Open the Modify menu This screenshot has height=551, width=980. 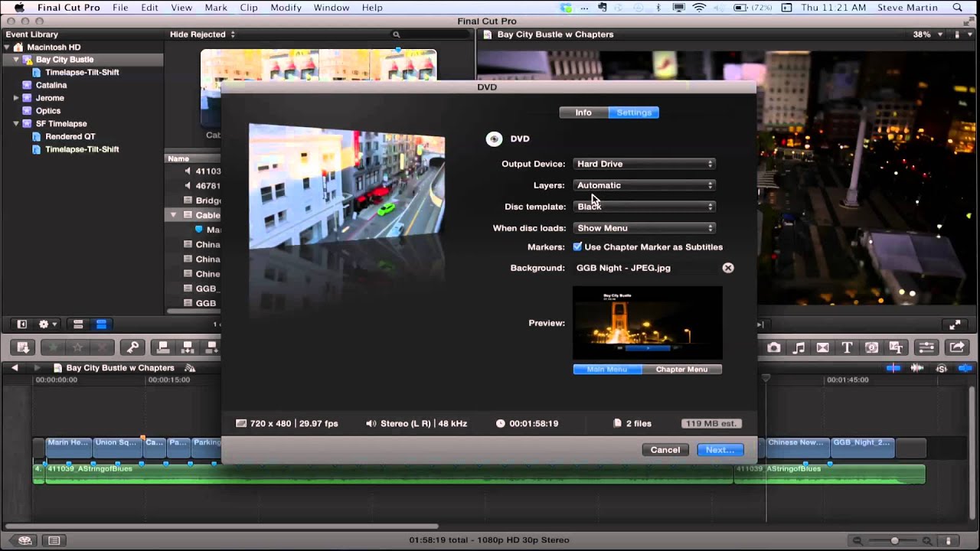point(286,8)
